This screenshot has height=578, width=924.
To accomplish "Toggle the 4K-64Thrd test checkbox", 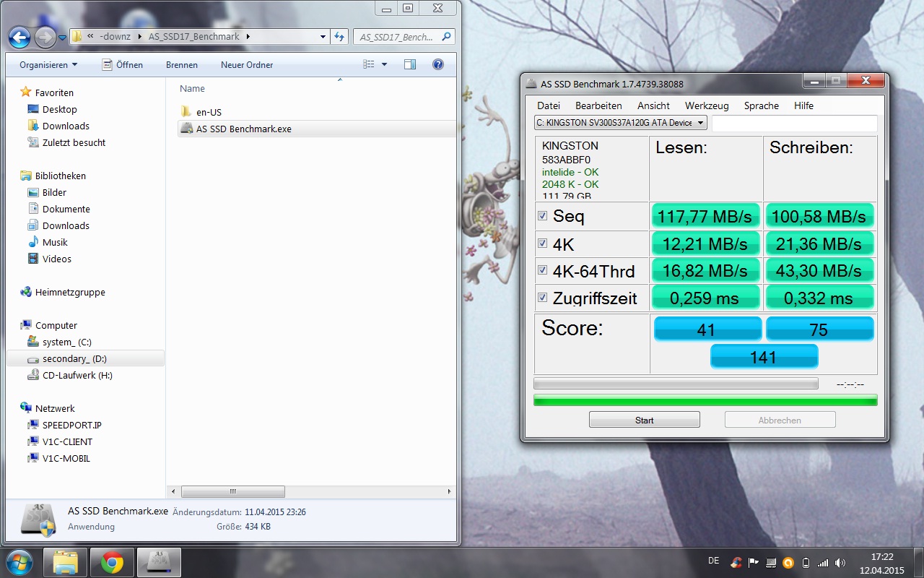I will coord(542,270).
